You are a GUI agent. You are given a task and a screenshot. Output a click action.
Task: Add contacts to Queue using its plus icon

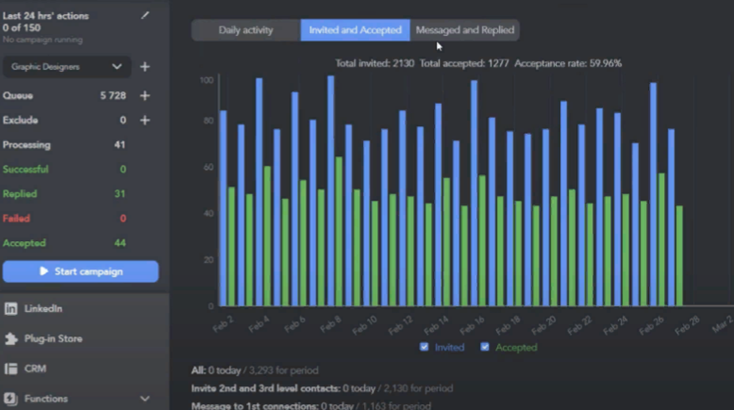145,96
